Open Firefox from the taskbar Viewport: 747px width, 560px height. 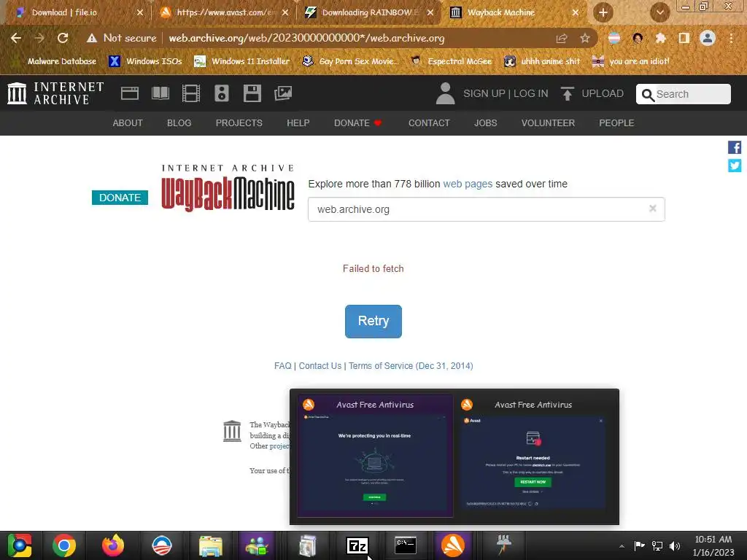(x=113, y=545)
